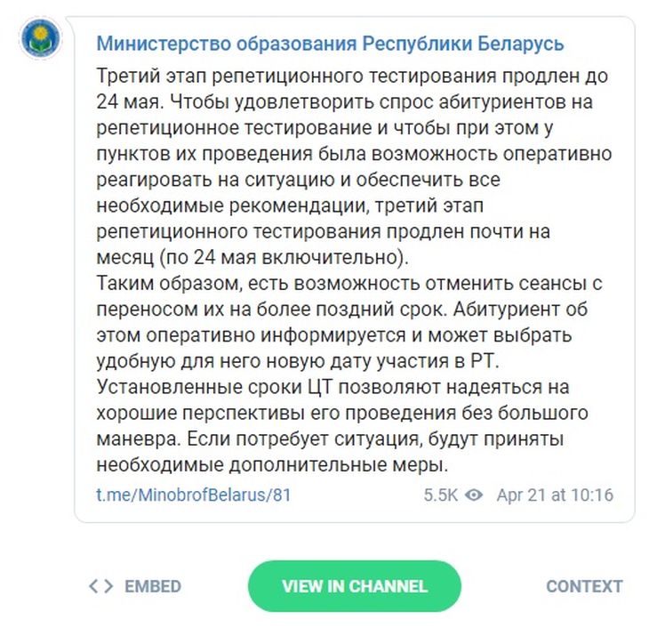Show the post CONTEXT

point(584,586)
